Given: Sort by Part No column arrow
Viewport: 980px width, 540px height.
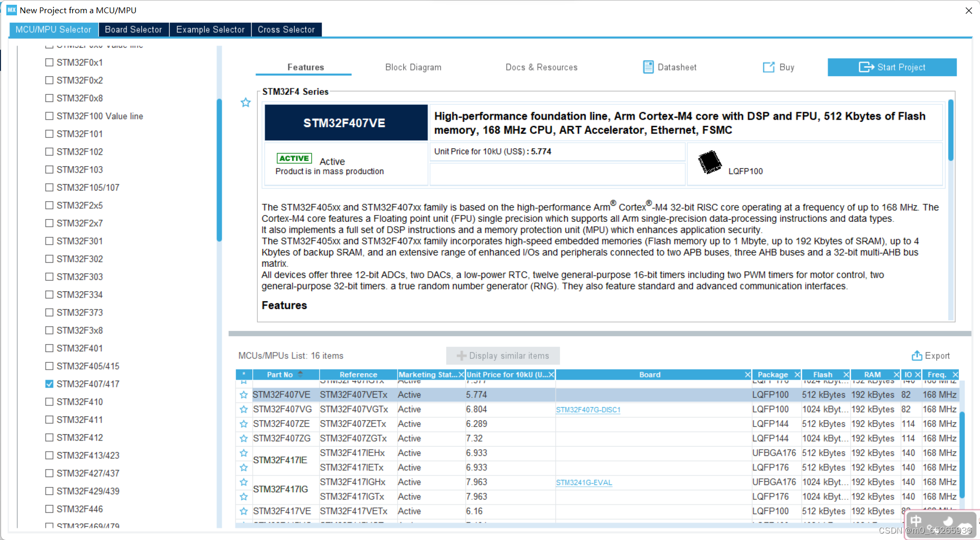Looking at the screenshot, I should coord(301,374).
